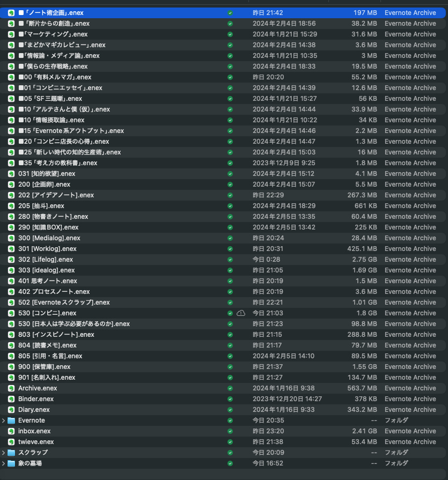448x480 pixels.
Task: Select ■05「SF三題噺」.enex
Action: pos(50,99)
